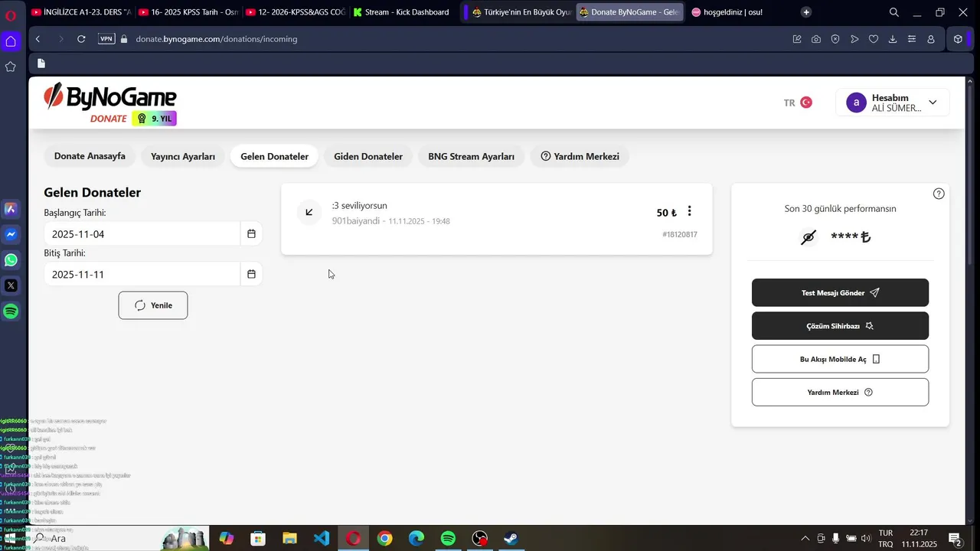The image size is (980, 551).
Task: Click the Test Mesajı Gönder button
Action: pyautogui.click(x=840, y=292)
